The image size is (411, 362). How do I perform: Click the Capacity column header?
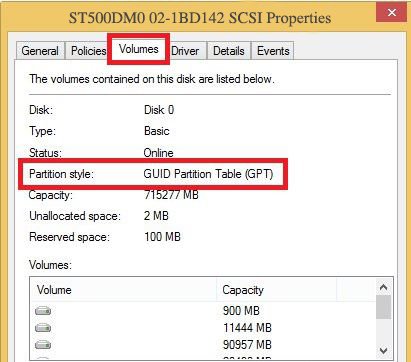(x=277, y=290)
